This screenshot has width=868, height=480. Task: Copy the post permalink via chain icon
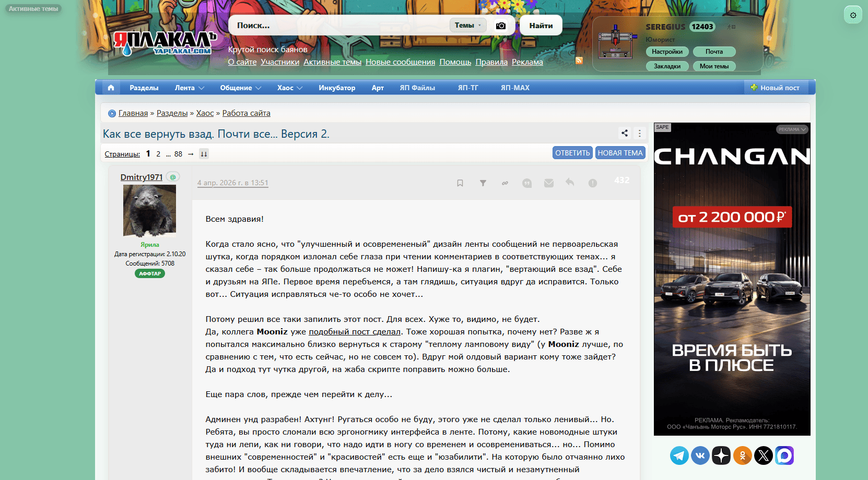[505, 183]
